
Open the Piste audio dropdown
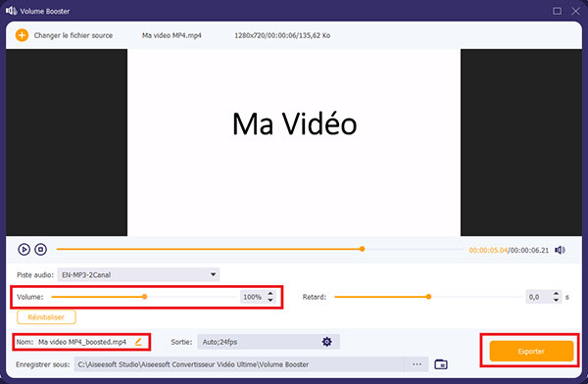point(138,275)
